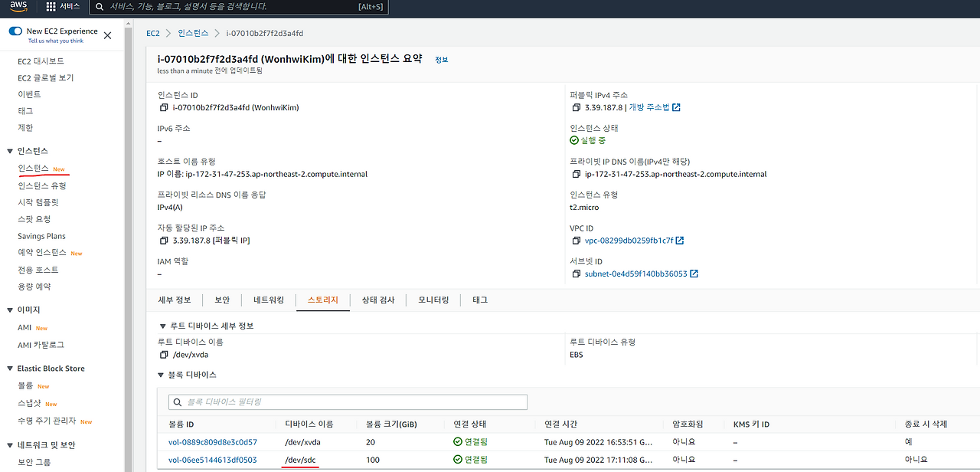Open volume vol-0889c809d8e3c0d57
980x472 pixels.
click(213, 442)
